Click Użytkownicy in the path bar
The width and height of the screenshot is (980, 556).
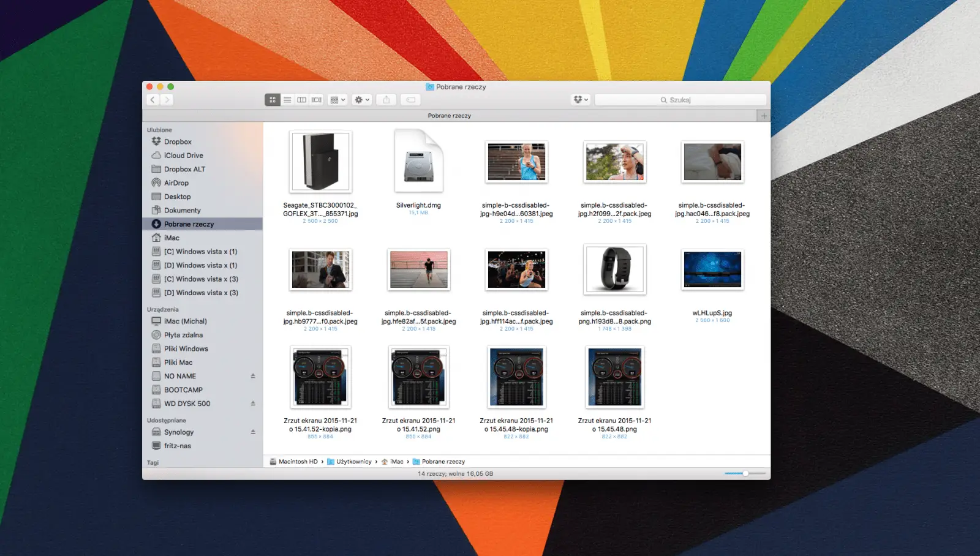tap(353, 462)
